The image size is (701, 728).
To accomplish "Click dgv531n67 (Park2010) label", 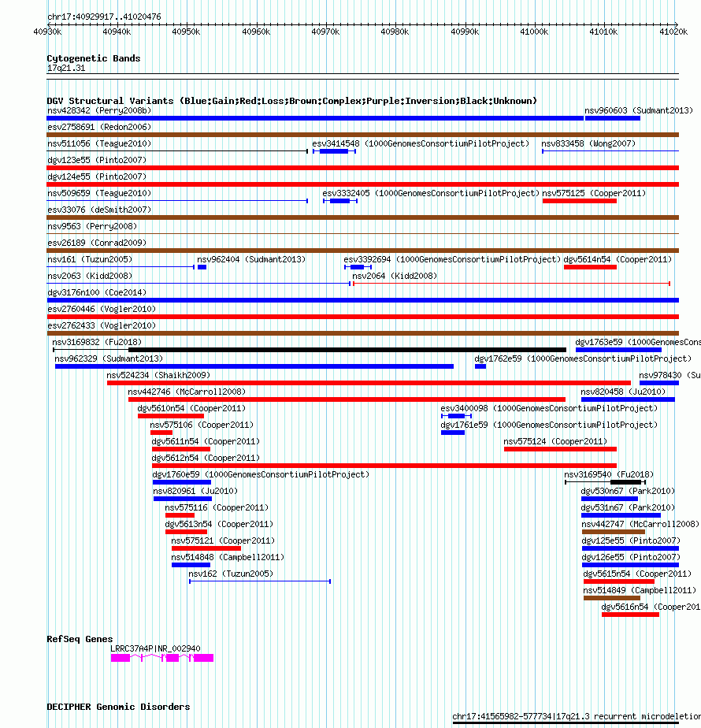I will (x=628, y=508).
